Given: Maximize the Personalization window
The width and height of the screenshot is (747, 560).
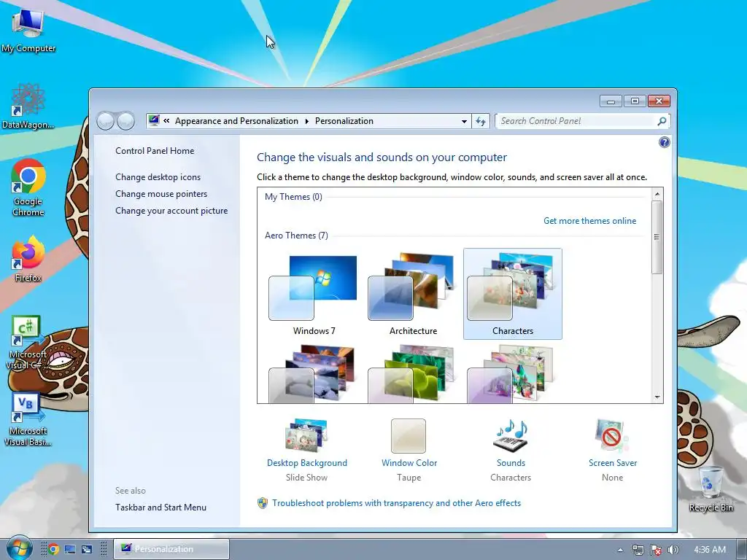Looking at the screenshot, I should point(635,101).
